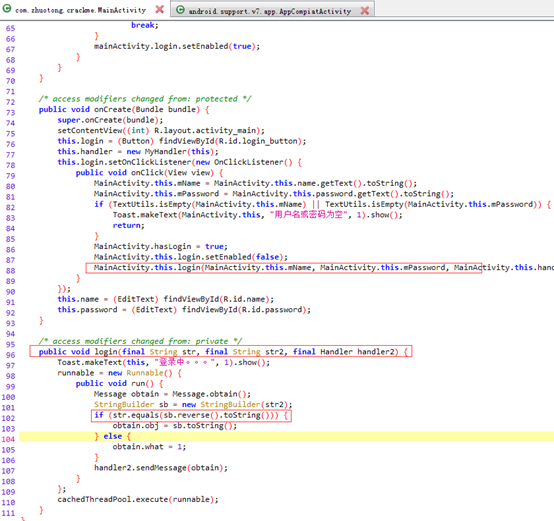Click 'findViewById(R.id.password)' on line 92
The height and width of the screenshot is (521, 554).
[x=243, y=310]
